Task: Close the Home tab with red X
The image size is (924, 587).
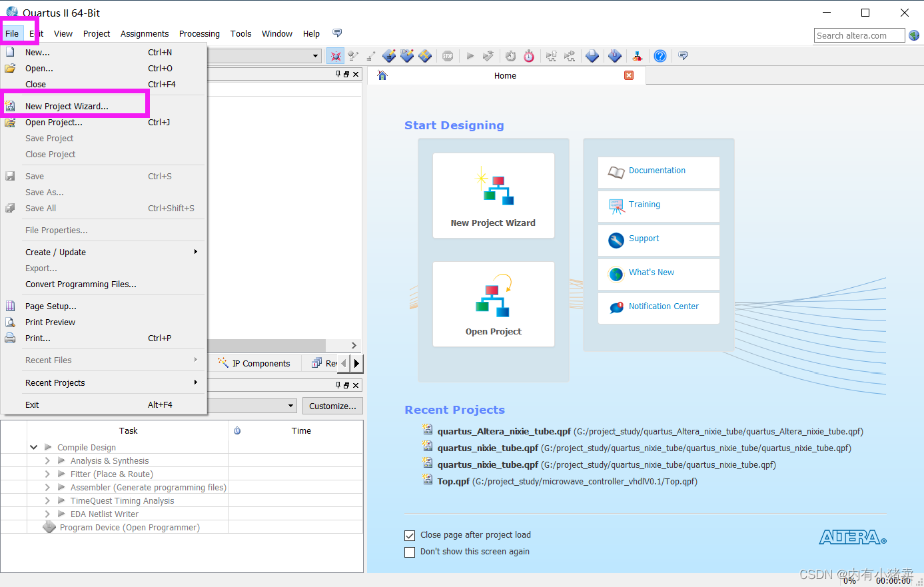Action: [x=629, y=75]
